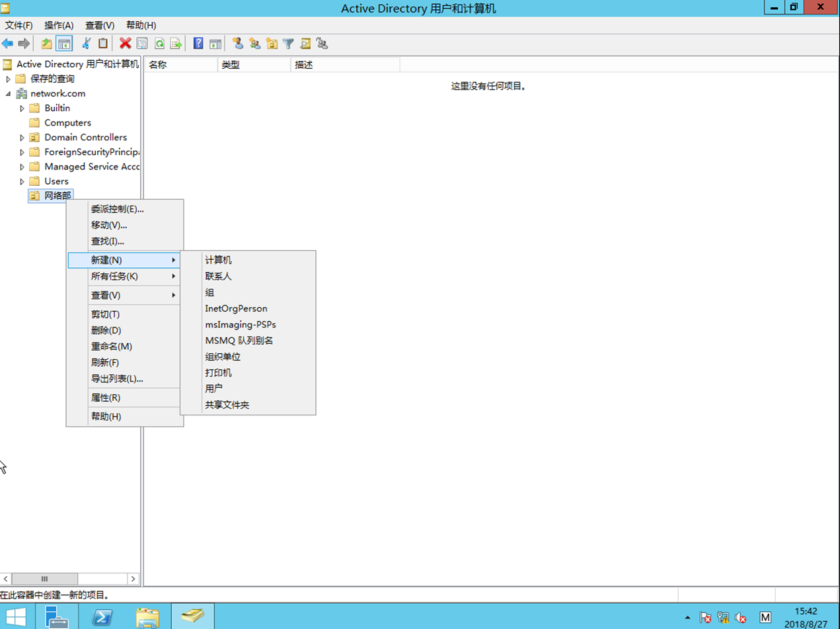Open the 查看(V) menu in menu bar
This screenshot has height=629, width=840.
100,25
